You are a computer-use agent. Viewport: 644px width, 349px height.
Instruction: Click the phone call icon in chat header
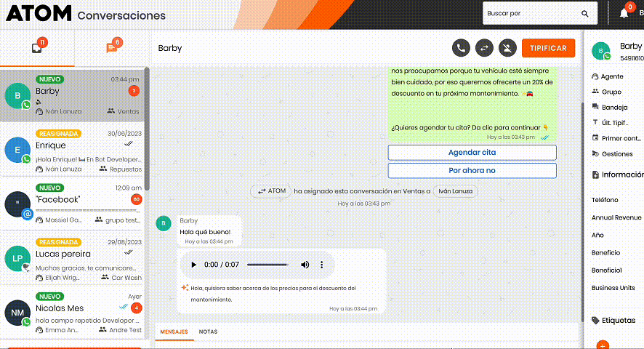coord(461,48)
